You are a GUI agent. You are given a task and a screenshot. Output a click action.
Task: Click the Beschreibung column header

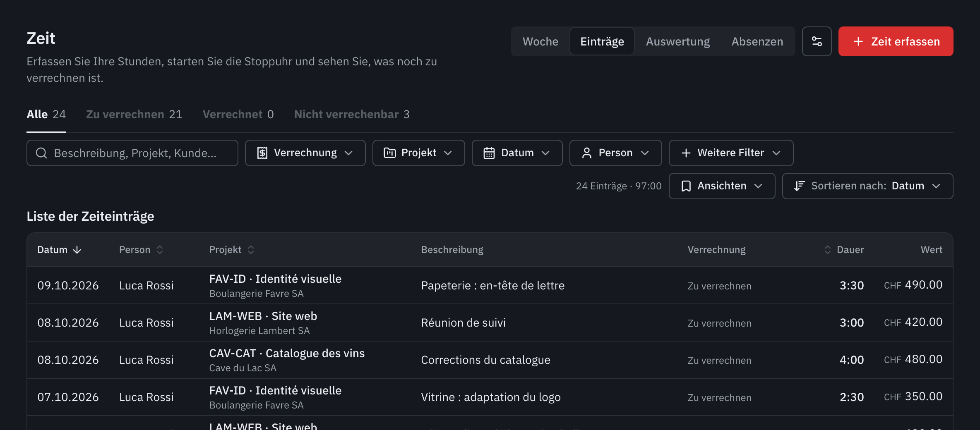452,250
